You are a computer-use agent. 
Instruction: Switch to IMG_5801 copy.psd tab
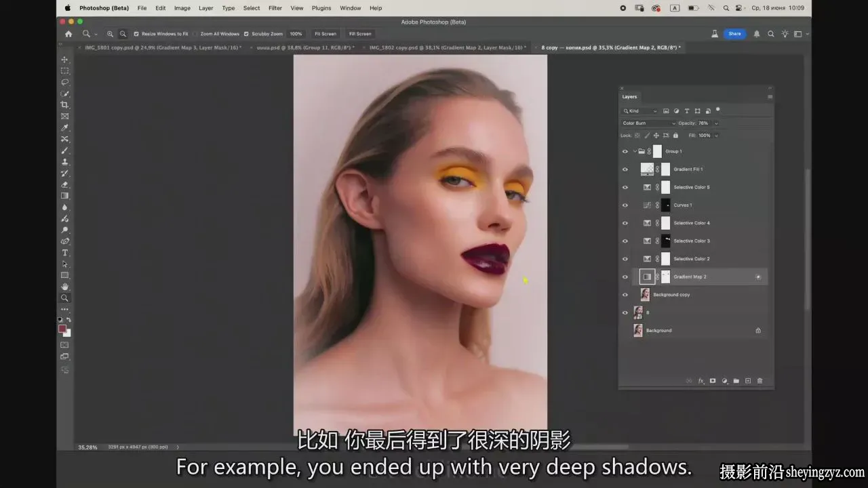point(163,48)
